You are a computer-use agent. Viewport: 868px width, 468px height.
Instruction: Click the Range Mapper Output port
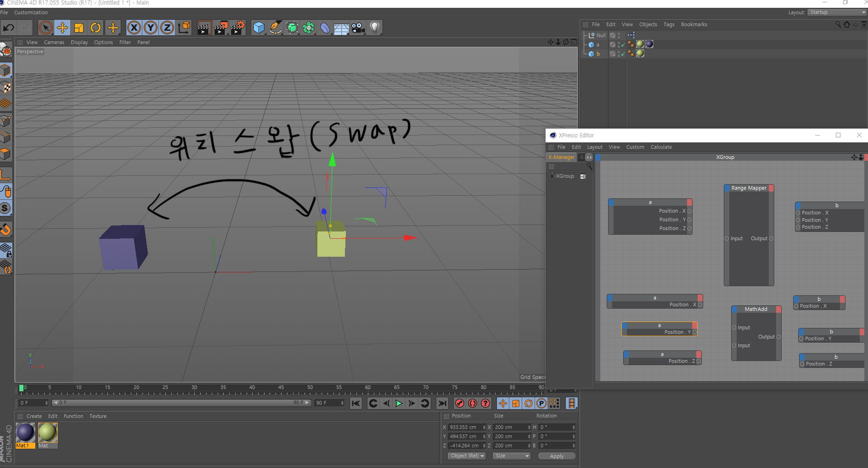[771, 239]
